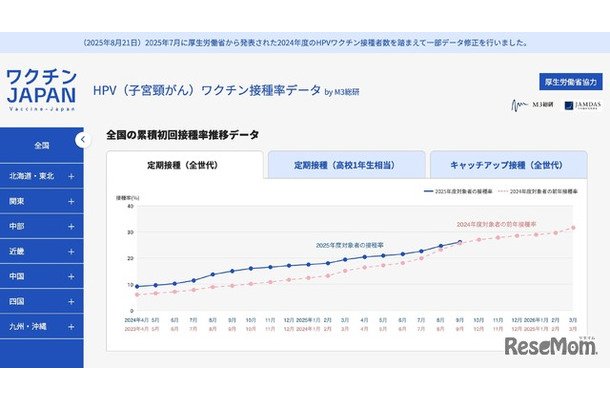Click the JAMDAS logo
Screen dimensions: 610x400
click(582, 105)
